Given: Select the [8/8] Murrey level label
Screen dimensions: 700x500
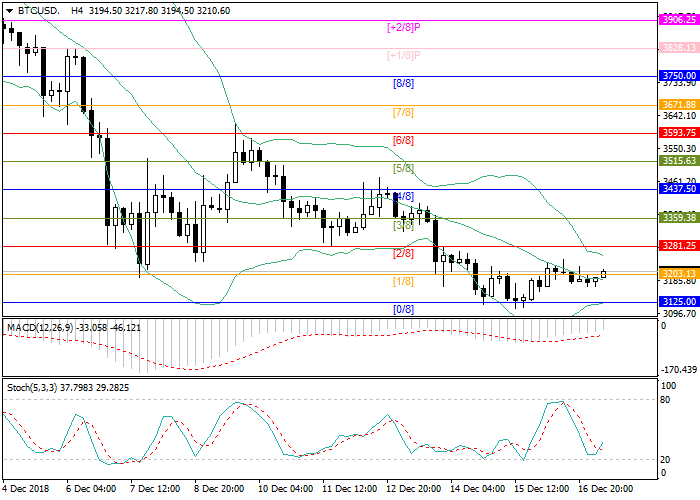Looking at the screenshot, I should tap(402, 84).
